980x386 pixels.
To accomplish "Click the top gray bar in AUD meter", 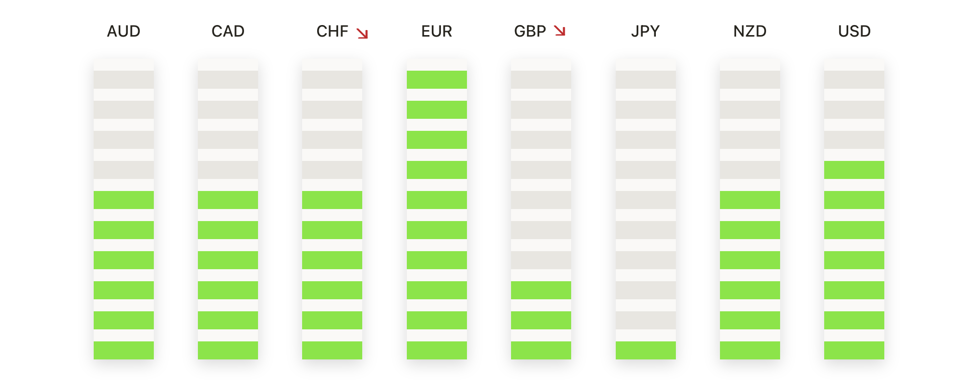I will pos(124,80).
